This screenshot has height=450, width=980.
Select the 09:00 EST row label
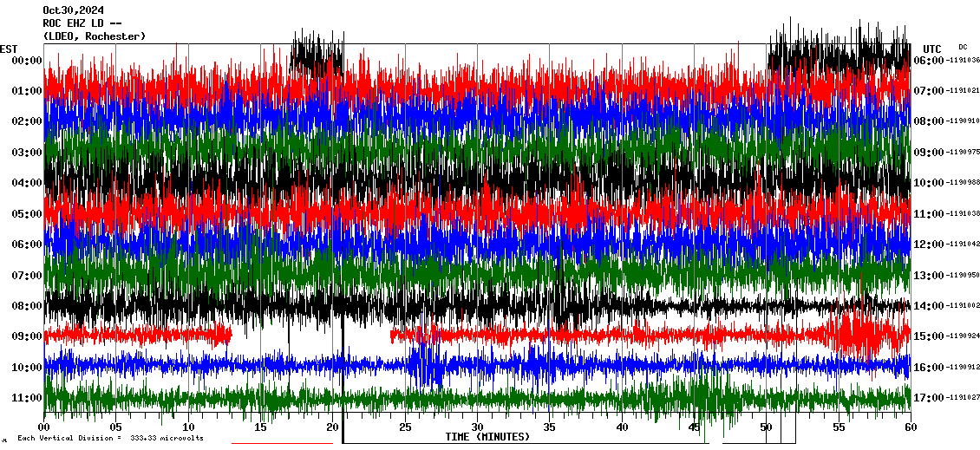[x=27, y=336]
